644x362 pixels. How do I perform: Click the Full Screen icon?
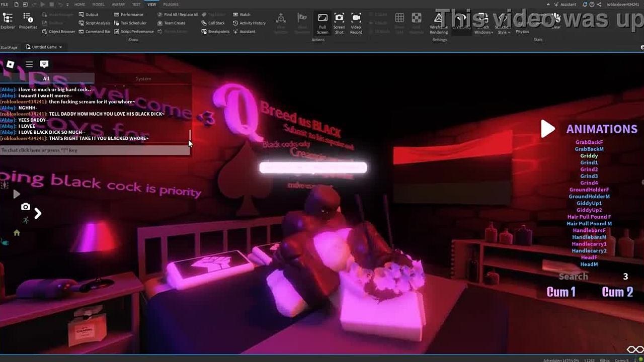pyautogui.click(x=323, y=23)
